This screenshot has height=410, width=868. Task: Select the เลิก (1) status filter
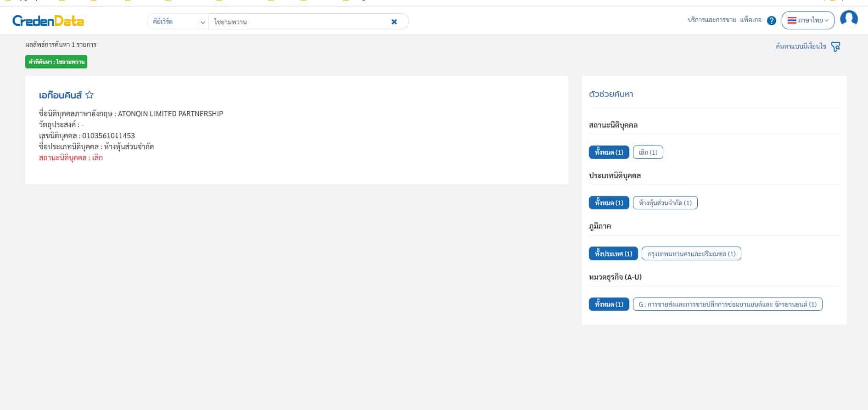point(648,152)
